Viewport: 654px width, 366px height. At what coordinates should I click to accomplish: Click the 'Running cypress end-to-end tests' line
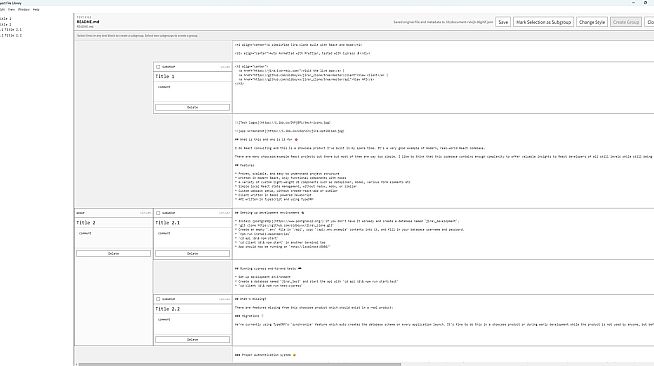point(268,268)
